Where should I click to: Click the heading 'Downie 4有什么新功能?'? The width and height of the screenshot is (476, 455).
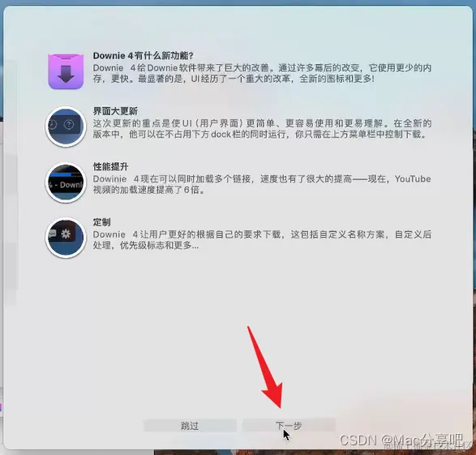(x=143, y=55)
